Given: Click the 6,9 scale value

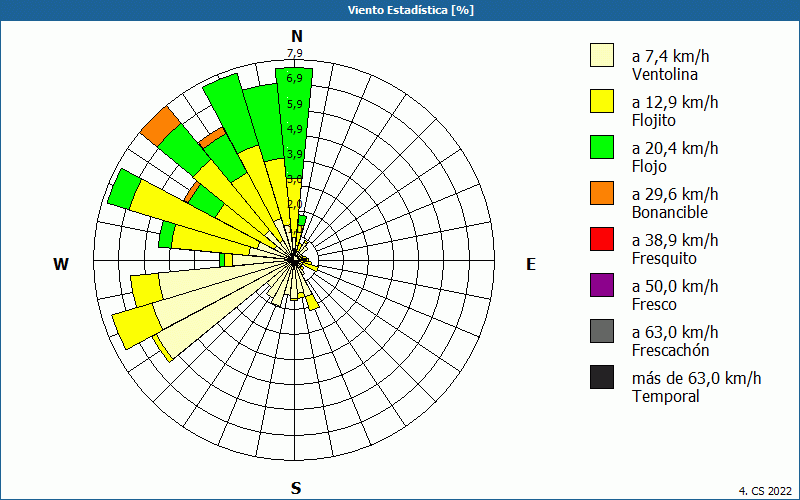Looking at the screenshot, I should pos(294,79).
